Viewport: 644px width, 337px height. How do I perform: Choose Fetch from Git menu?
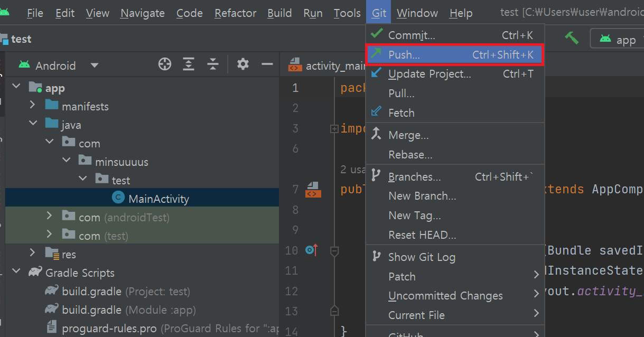click(455, 113)
